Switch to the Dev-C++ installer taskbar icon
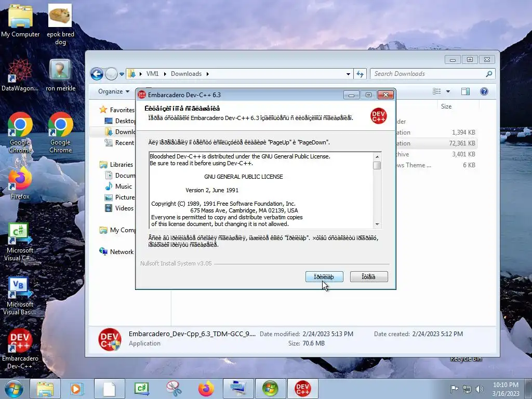Image resolution: width=532 pixels, height=399 pixels. tap(303, 389)
